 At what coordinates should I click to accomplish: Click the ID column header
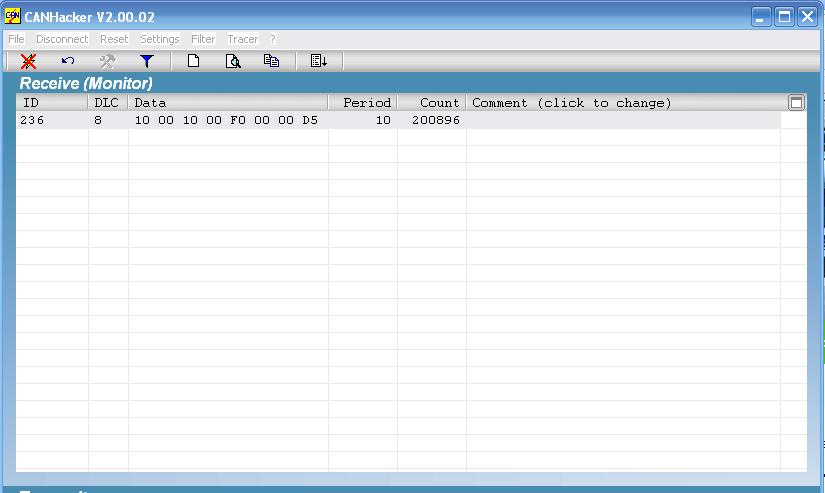52,103
